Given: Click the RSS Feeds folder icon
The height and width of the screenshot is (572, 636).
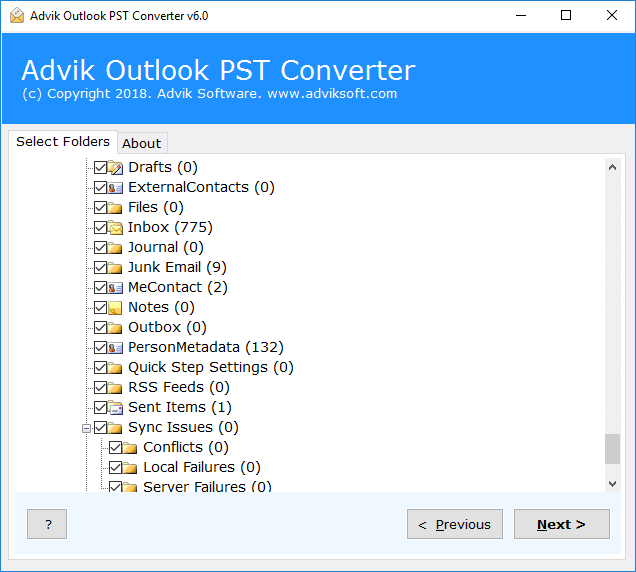Looking at the screenshot, I should [115, 388].
